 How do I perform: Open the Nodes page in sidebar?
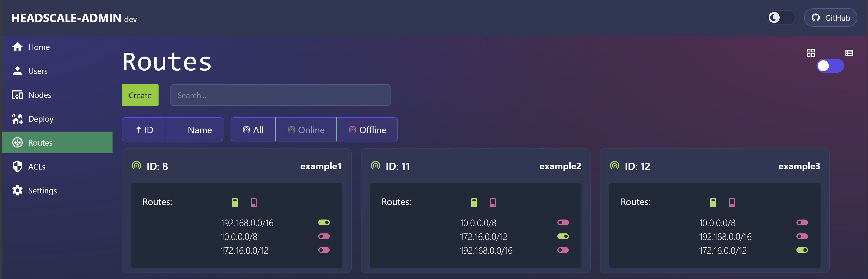(39, 95)
